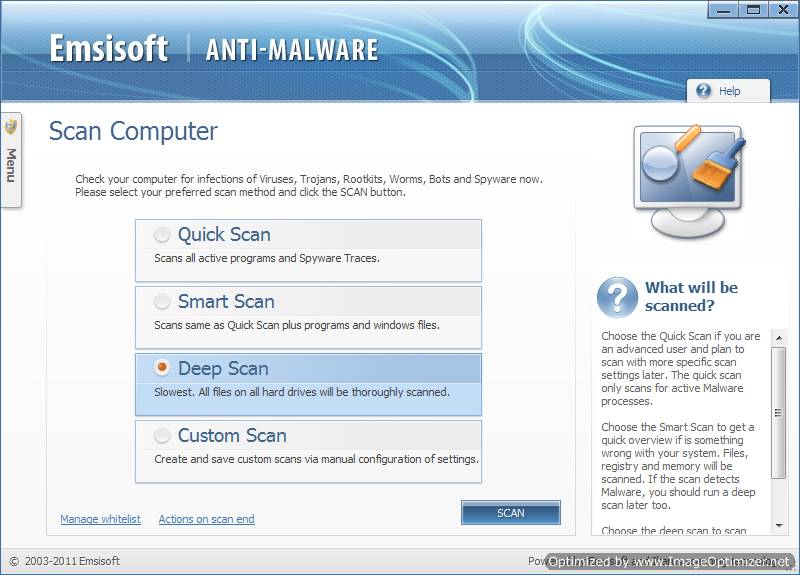Click the scroll down arrow in help panel

(x=779, y=525)
